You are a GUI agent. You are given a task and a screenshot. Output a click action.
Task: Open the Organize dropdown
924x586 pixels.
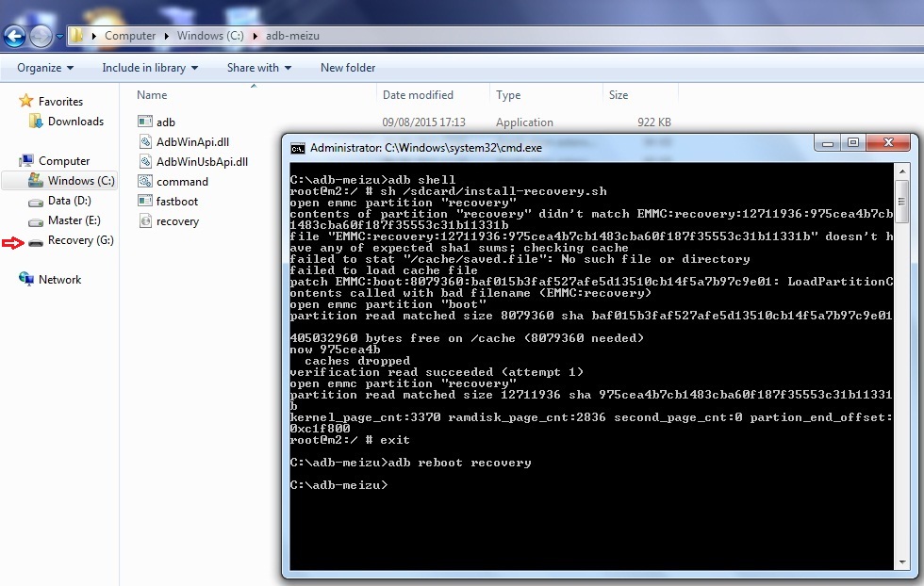pos(42,68)
